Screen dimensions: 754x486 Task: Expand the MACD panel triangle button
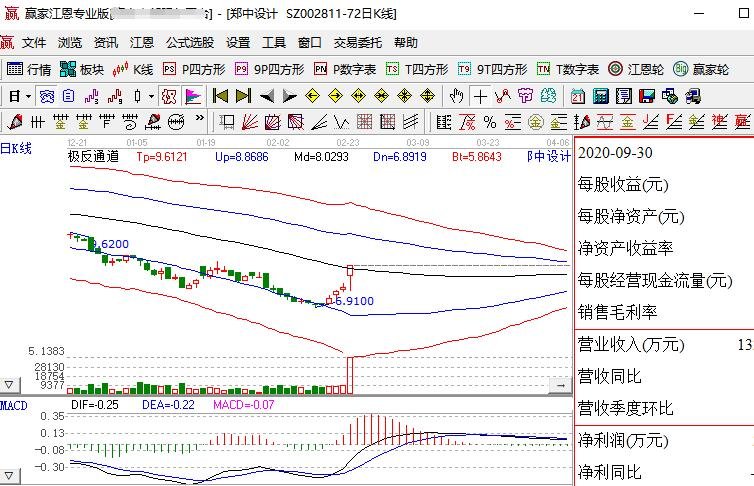click(9, 476)
